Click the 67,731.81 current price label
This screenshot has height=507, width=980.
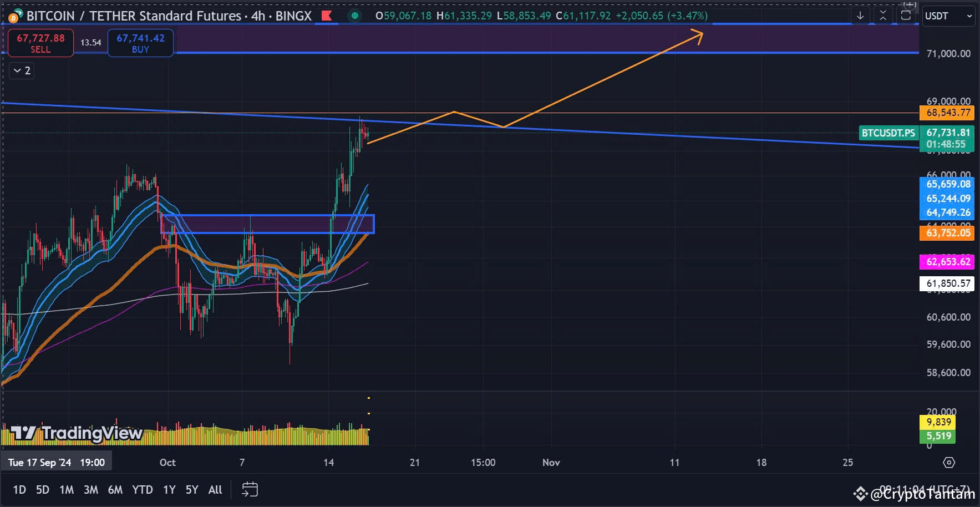click(x=948, y=132)
